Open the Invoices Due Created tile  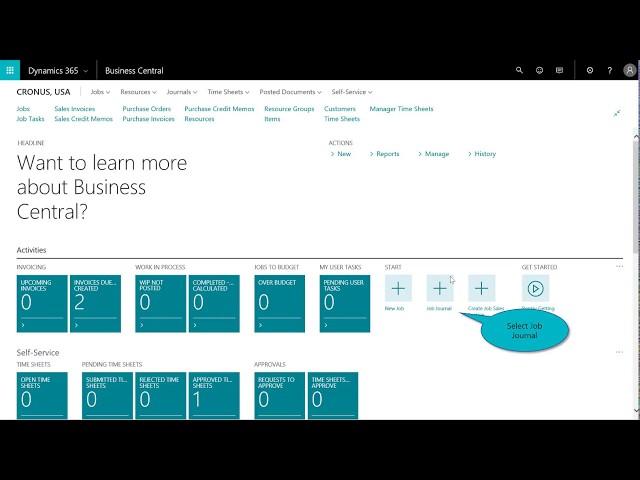point(96,304)
